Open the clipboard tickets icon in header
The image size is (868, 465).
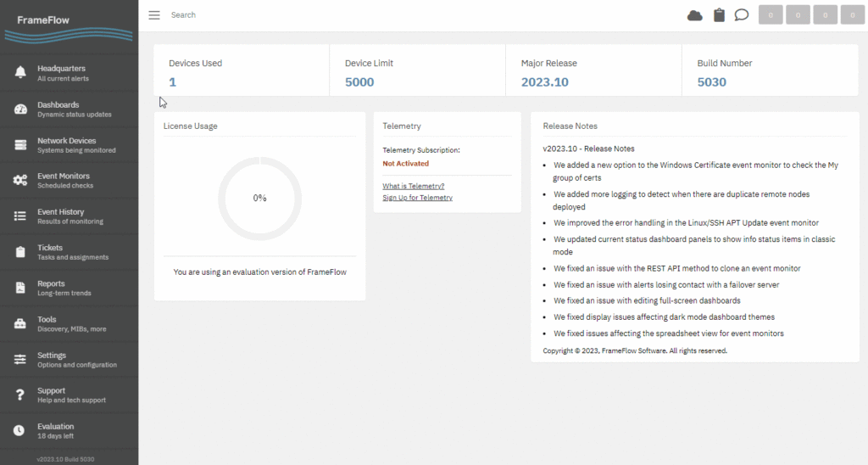[719, 15]
